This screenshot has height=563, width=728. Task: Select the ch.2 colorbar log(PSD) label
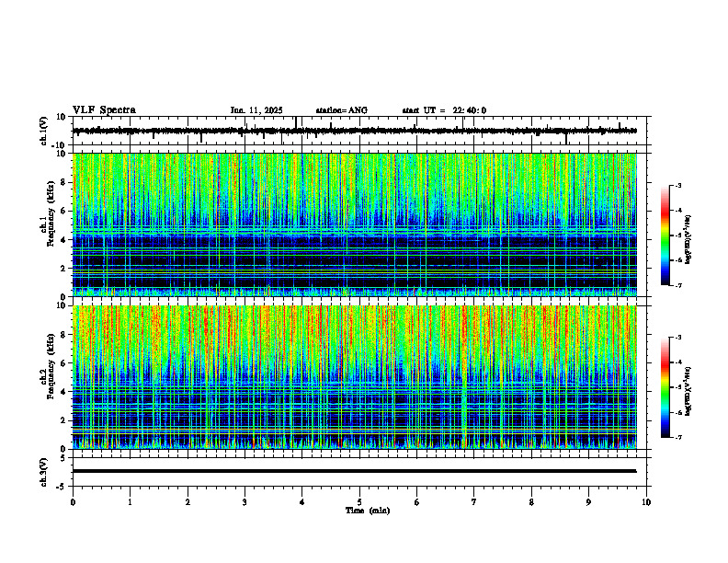tap(688, 390)
